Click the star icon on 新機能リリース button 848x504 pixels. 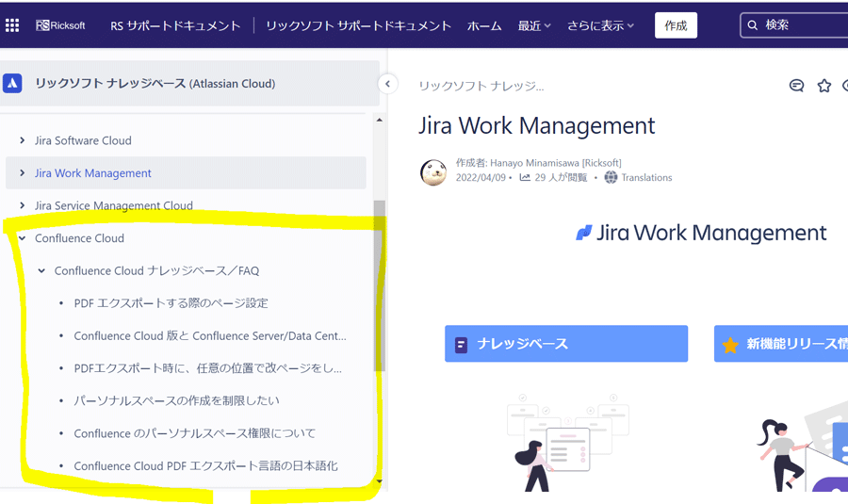pos(730,345)
